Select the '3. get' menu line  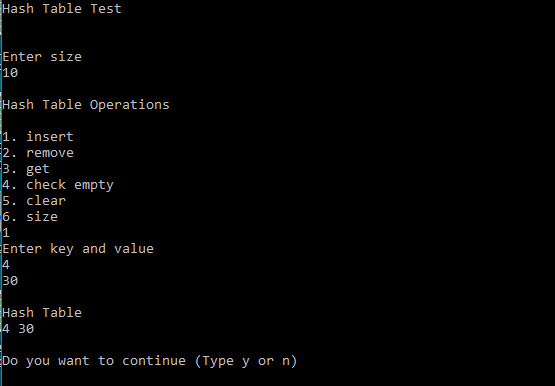[26, 169]
